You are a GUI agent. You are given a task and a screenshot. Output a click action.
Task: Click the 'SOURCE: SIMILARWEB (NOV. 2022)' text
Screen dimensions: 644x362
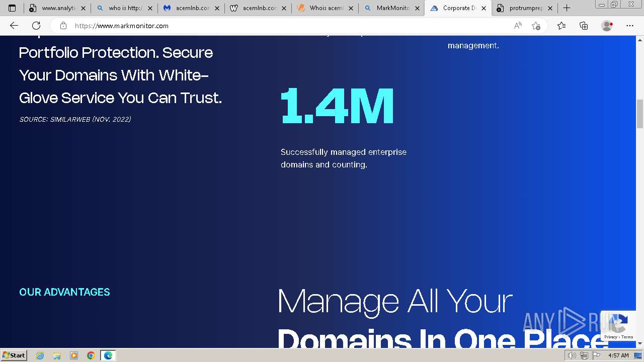(x=75, y=119)
